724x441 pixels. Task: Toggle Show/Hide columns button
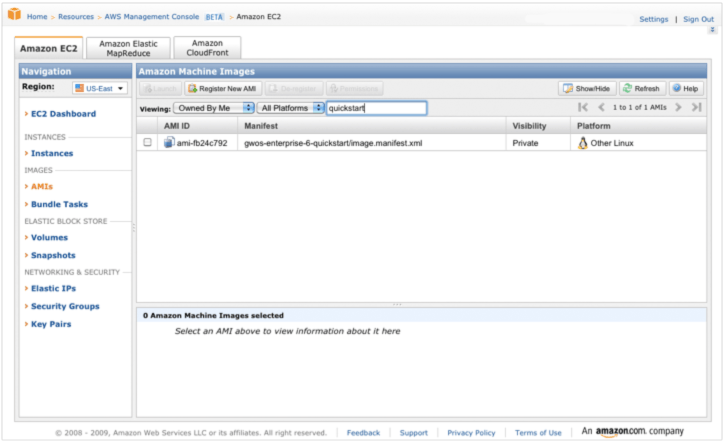point(587,88)
